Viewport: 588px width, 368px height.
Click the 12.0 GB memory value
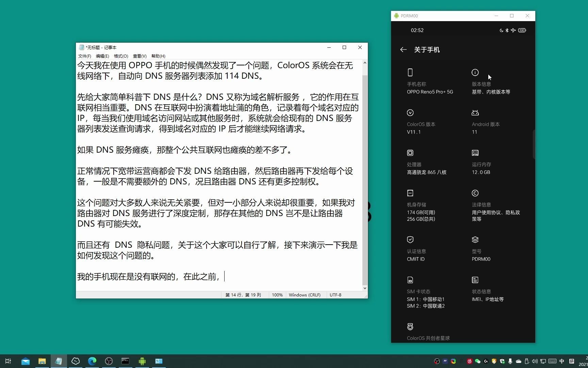(481, 172)
